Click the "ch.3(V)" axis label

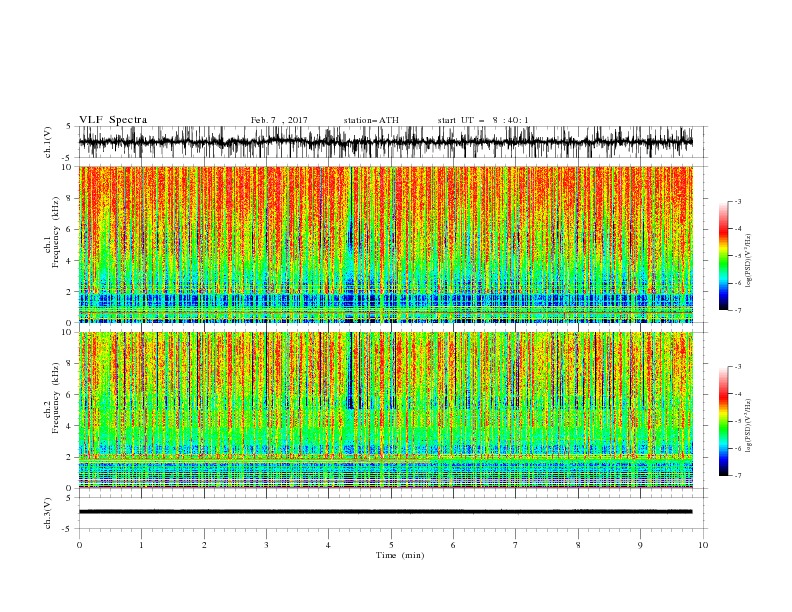[48, 514]
